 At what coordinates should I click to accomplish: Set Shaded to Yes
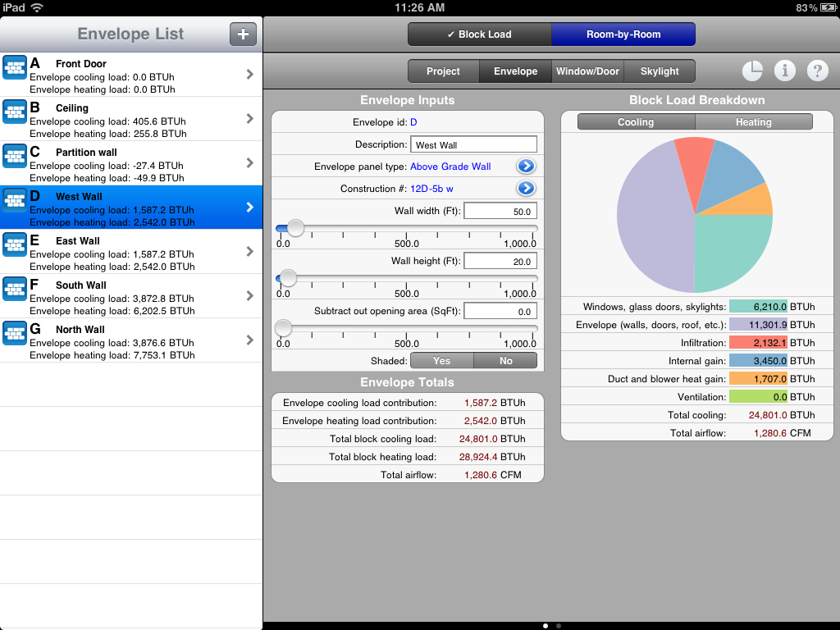point(441,361)
